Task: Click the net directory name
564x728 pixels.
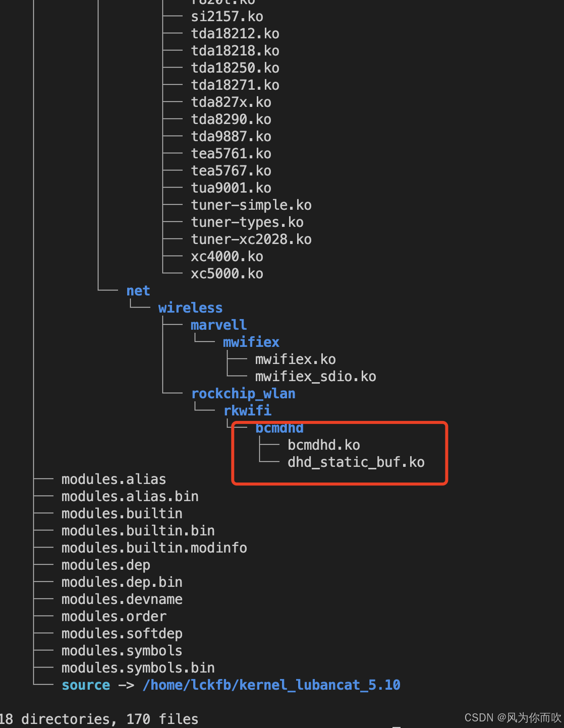Action: click(x=138, y=291)
